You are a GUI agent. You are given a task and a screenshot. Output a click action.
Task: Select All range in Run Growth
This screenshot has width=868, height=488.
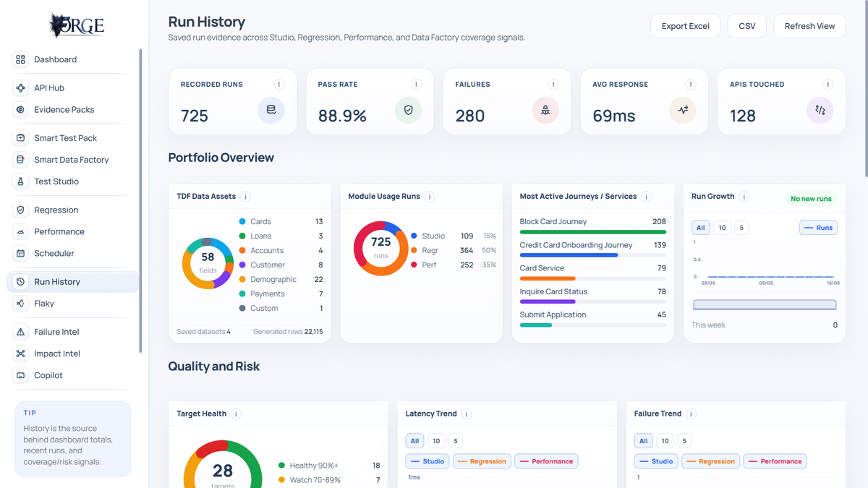700,228
